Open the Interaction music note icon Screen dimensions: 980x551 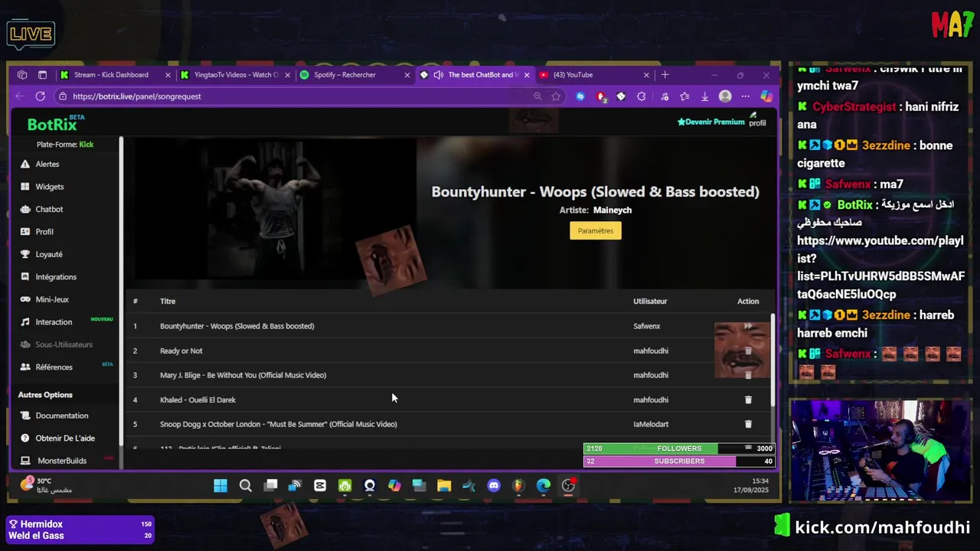point(25,322)
